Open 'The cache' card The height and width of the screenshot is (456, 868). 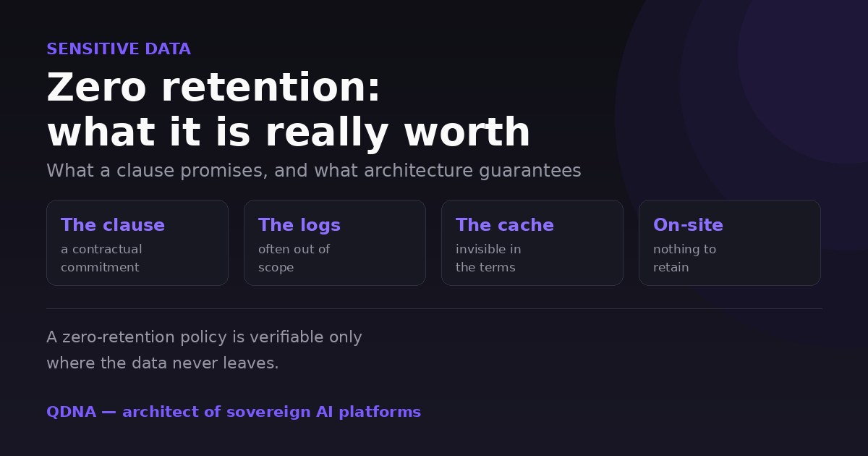(532, 242)
